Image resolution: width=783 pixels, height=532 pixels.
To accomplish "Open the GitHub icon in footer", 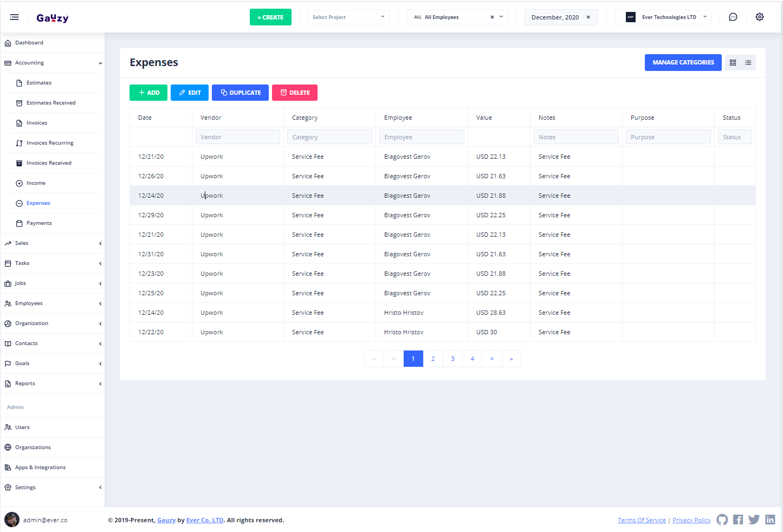I will point(722,520).
